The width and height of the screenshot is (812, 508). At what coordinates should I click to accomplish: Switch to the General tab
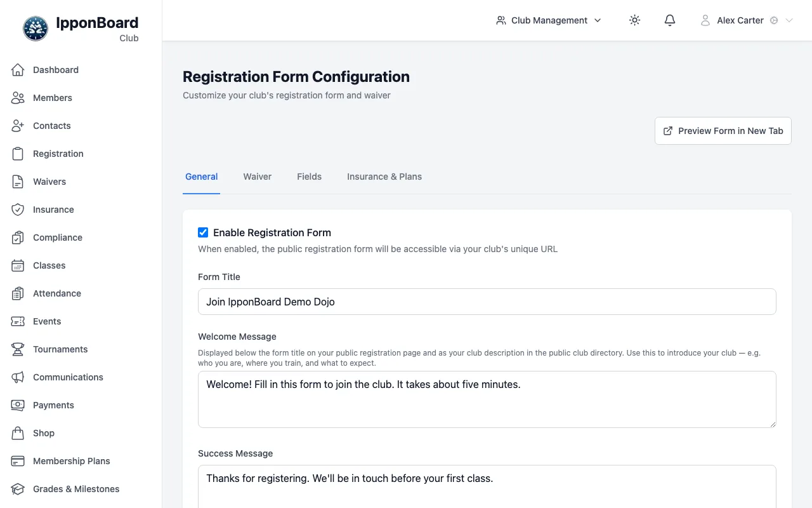click(x=202, y=177)
